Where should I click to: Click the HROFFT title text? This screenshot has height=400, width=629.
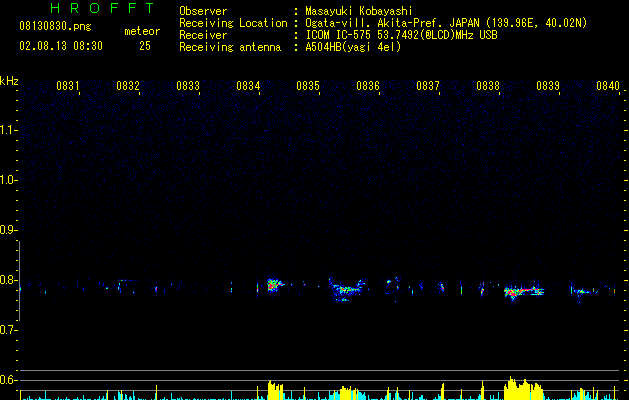coord(103,8)
